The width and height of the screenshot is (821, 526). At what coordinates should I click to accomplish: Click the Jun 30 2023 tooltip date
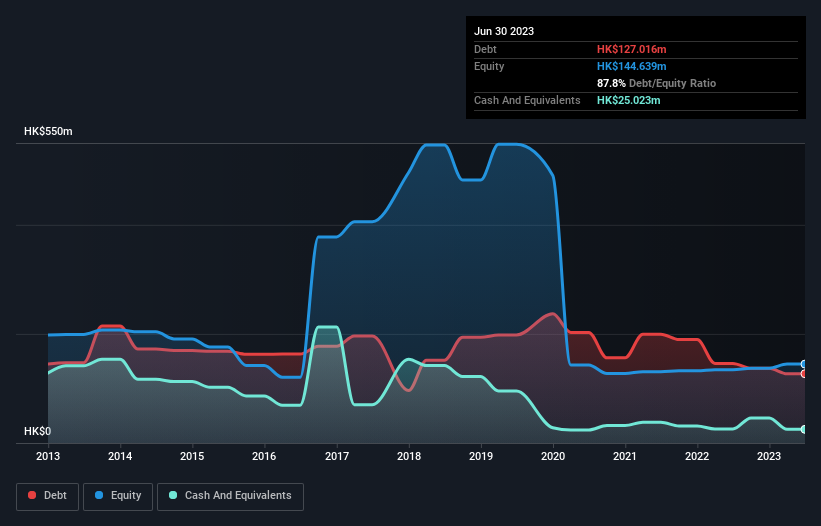tap(504, 31)
